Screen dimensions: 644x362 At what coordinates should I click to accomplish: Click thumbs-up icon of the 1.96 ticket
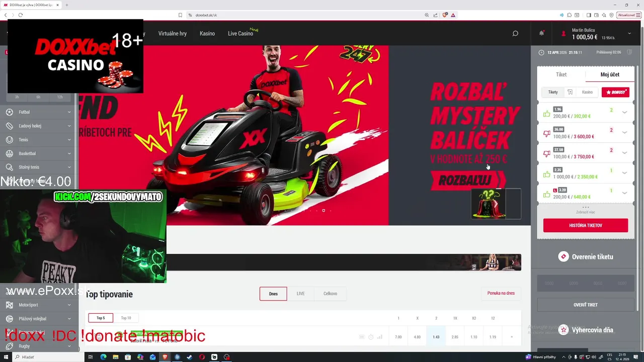[x=546, y=114]
